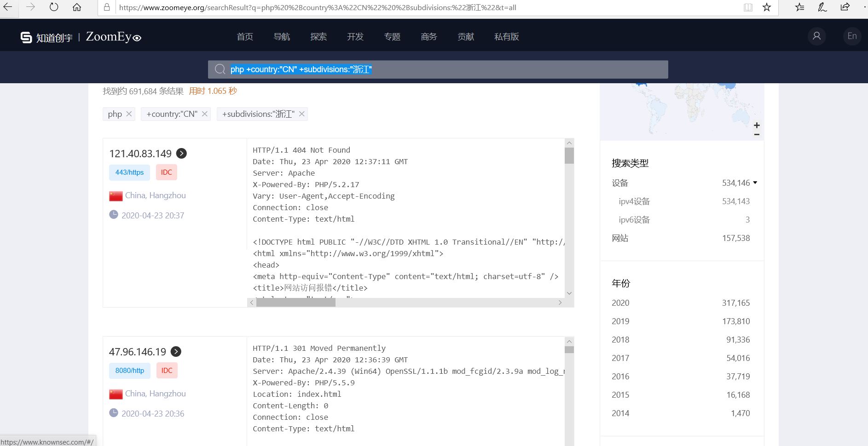Click the browser address bar URL
The height and width of the screenshot is (446, 868).
(318, 7)
